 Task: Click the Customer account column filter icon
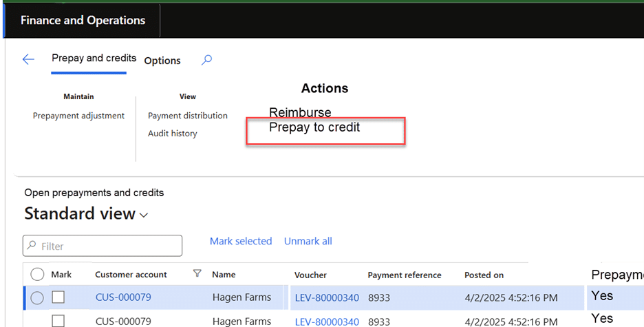coord(197,273)
